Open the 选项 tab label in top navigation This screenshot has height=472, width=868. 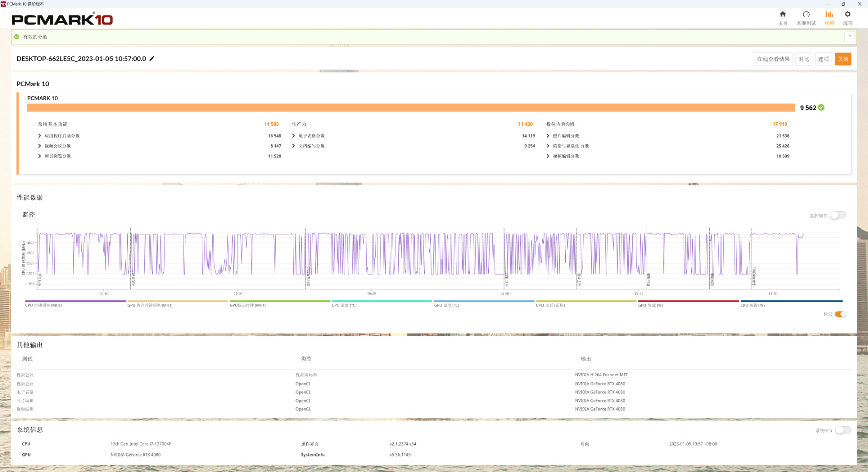coord(848,23)
